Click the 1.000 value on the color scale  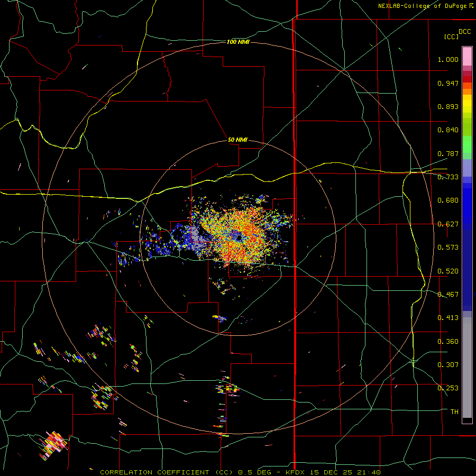448,59
